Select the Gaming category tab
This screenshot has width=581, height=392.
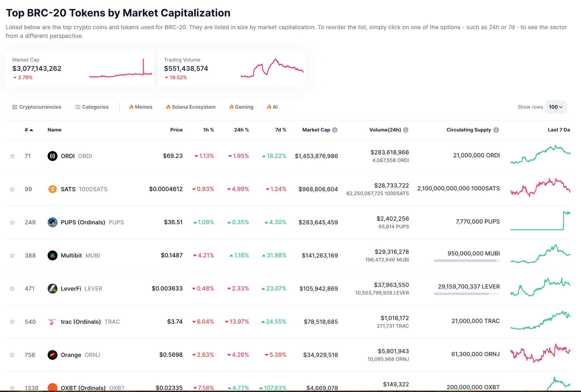click(x=241, y=107)
